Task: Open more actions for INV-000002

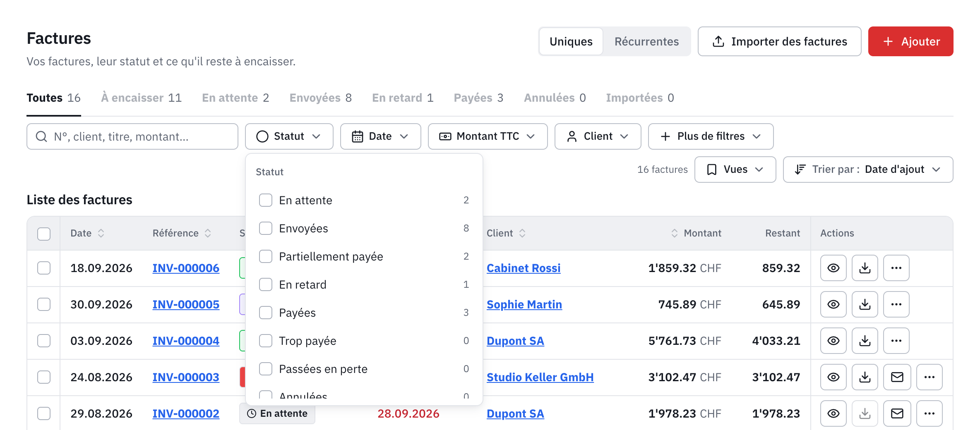Action: tap(929, 413)
